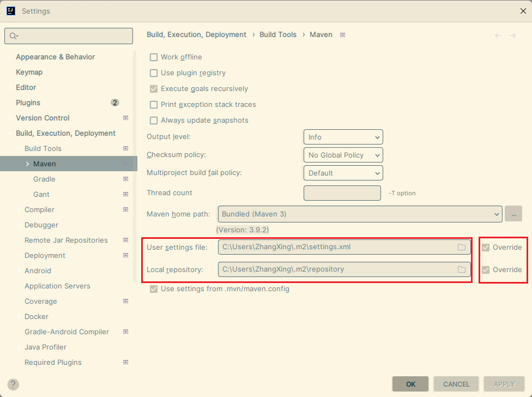Focus the settings search field
The width and height of the screenshot is (532, 397).
[x=69, y=36]
